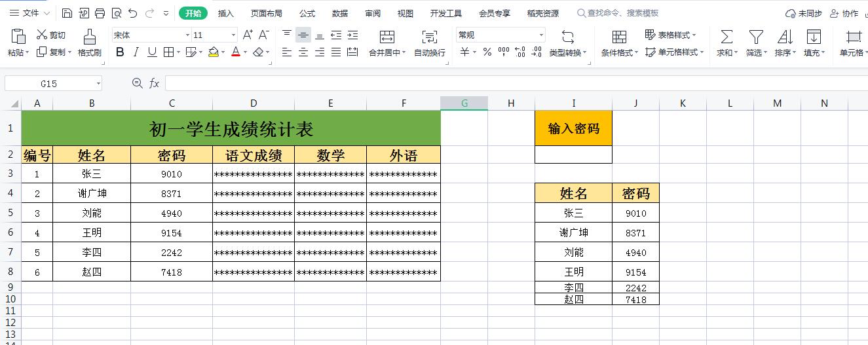868x345 pixels.
Task: Decrease indent icon
Action: click(x=336, y=35)
